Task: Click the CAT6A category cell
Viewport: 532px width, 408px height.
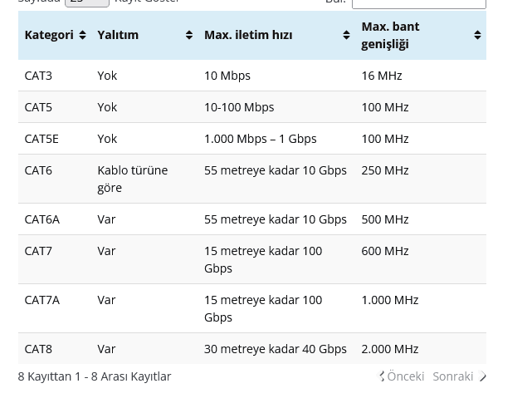Action: tap(41, 219)
